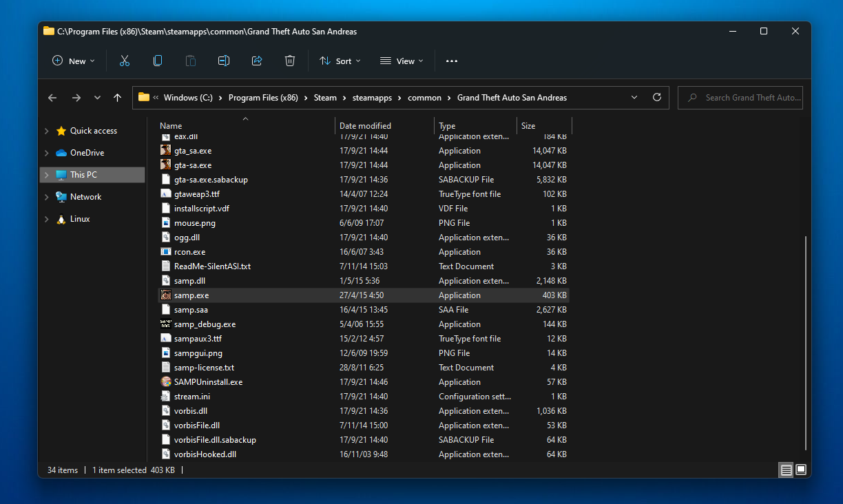Screen dimensions: 843x504
Task: Click the Quick access star icon
Action: click(61, 130)
